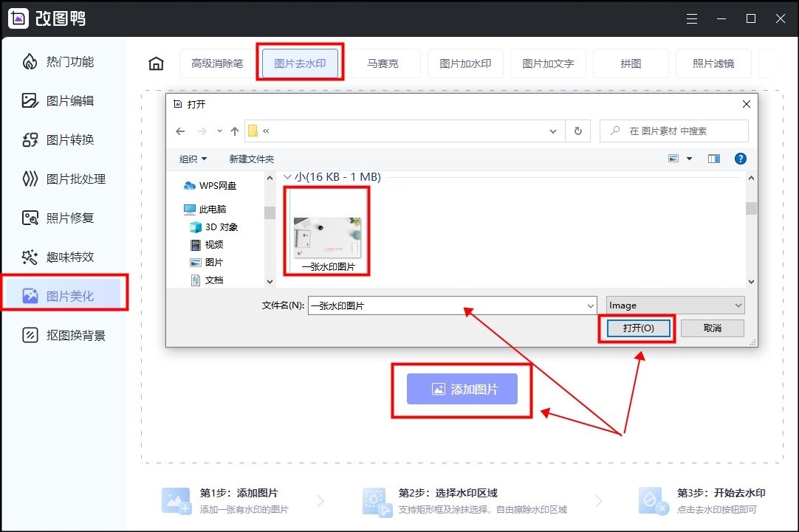Open the Image file type dropdown
Viewport: 799px width, 532px height.
[739, 305]
